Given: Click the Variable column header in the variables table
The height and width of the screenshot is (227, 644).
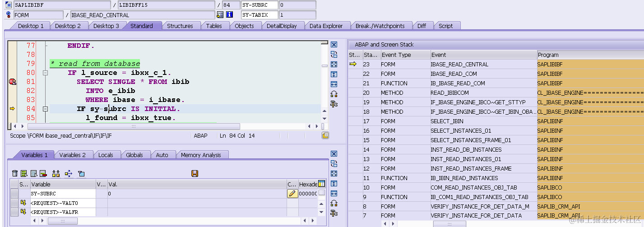Looking at the screenshot, I should click(63, 184).
